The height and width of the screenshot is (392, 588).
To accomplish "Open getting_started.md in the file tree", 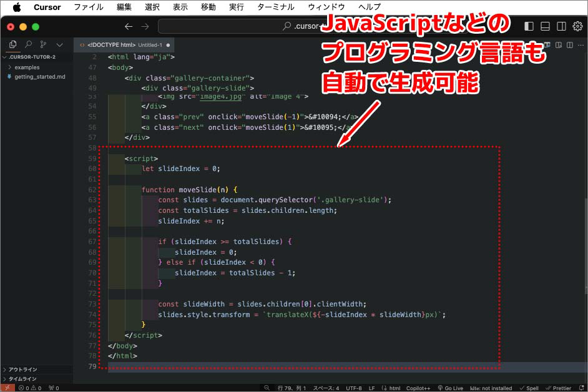I will pyautogui.click(x=39, y=77).
